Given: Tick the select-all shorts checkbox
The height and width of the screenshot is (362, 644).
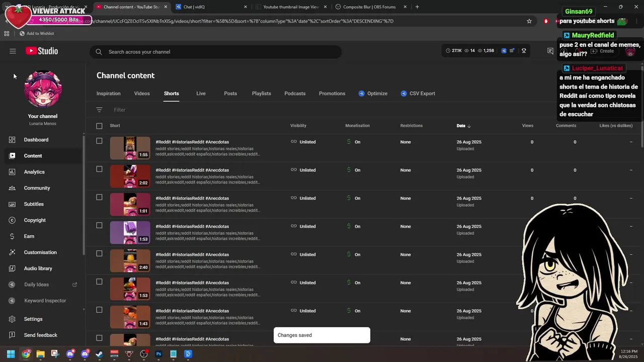Looking at the screenshot, I should click(x=99, y=126).
